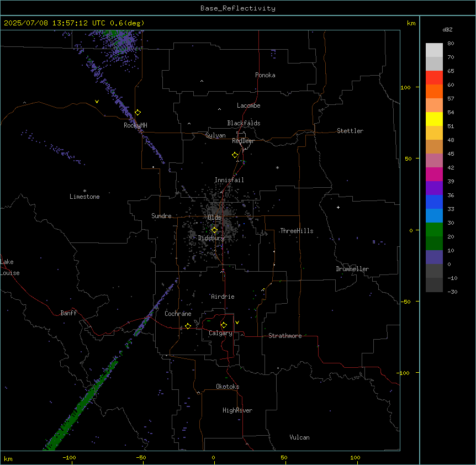Click the yellow diamond marker above Calgary label
This screenshot has height=465, width=476.
224,325
